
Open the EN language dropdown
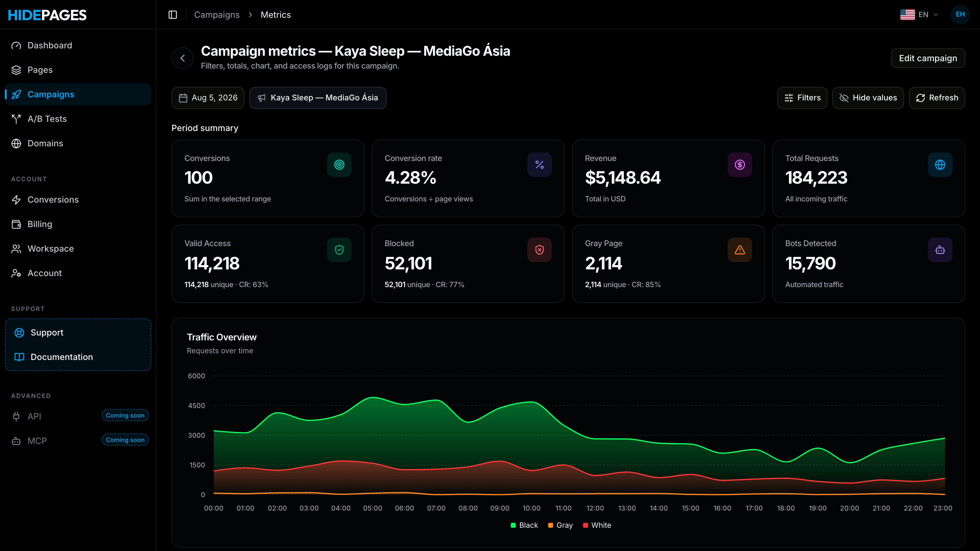coord(919,14)
